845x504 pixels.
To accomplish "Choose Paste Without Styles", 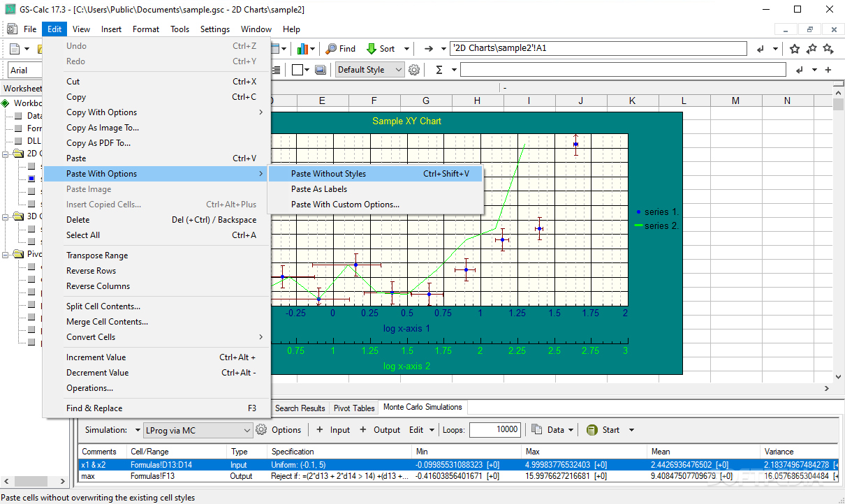I will [x=376, y=174].
